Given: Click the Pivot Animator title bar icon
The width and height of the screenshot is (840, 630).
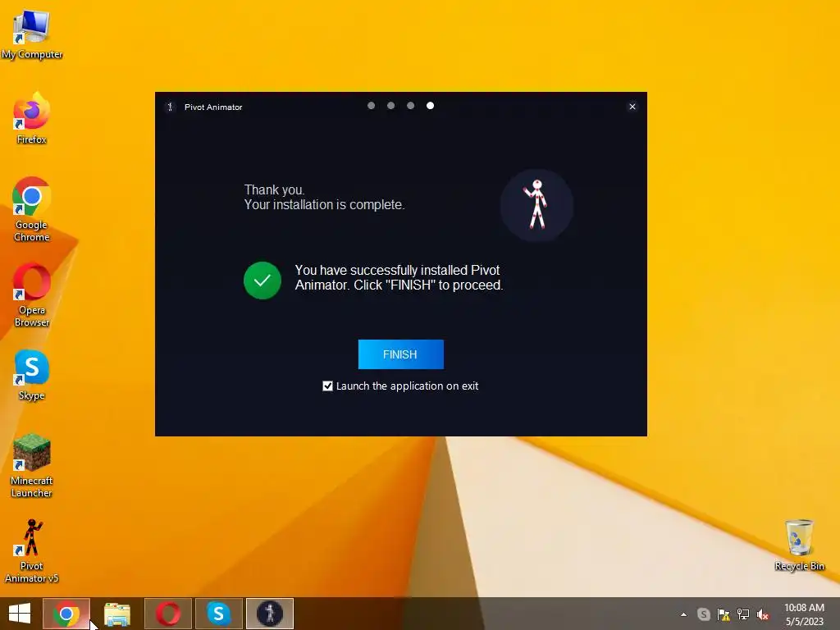Looking at the screenshot, I should point(170,107).
